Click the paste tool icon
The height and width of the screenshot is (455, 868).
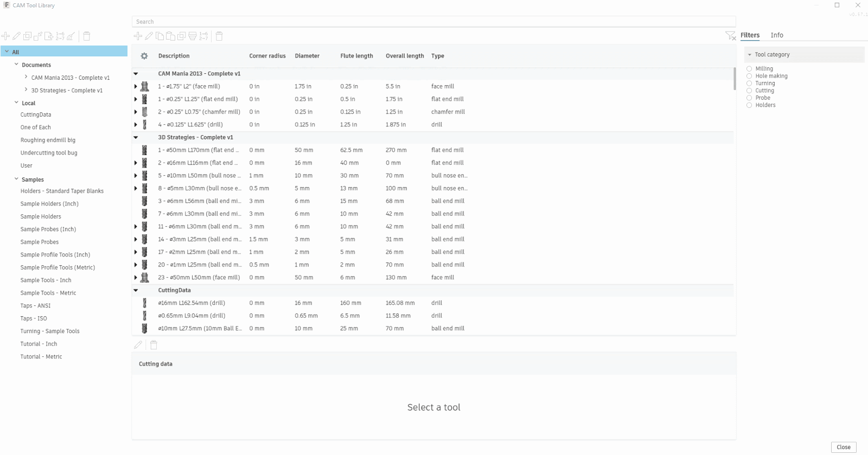170,36
